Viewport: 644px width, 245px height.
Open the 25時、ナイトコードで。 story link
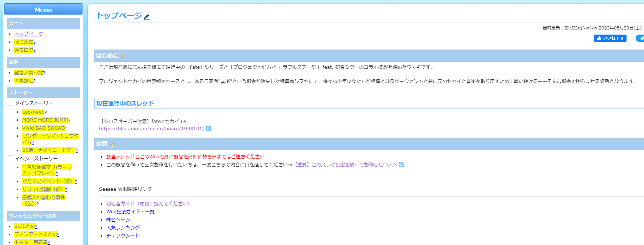(x=49, y=150)
